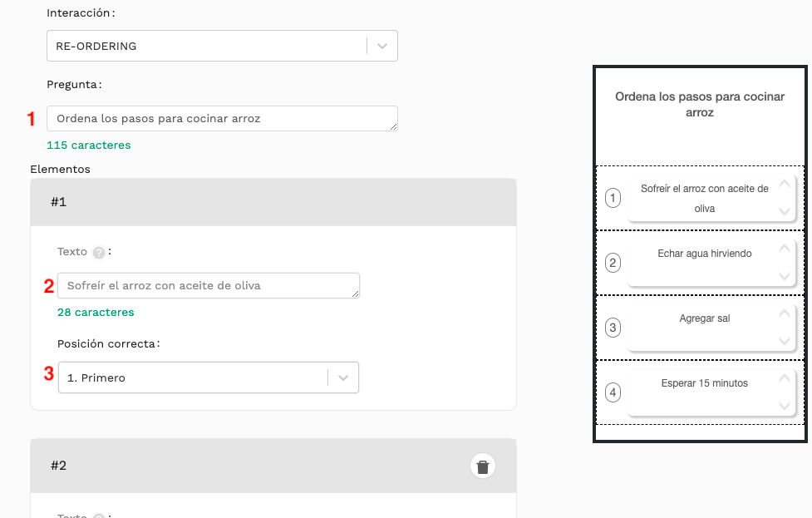This screenshot has height=518, width=812.
Task: Click the chevron of the Interacción selector
Action: point(382,46)
